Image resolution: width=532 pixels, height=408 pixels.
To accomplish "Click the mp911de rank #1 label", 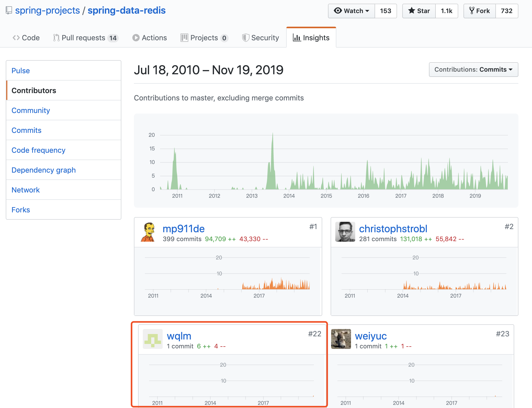I will click(x=313, y=226).
